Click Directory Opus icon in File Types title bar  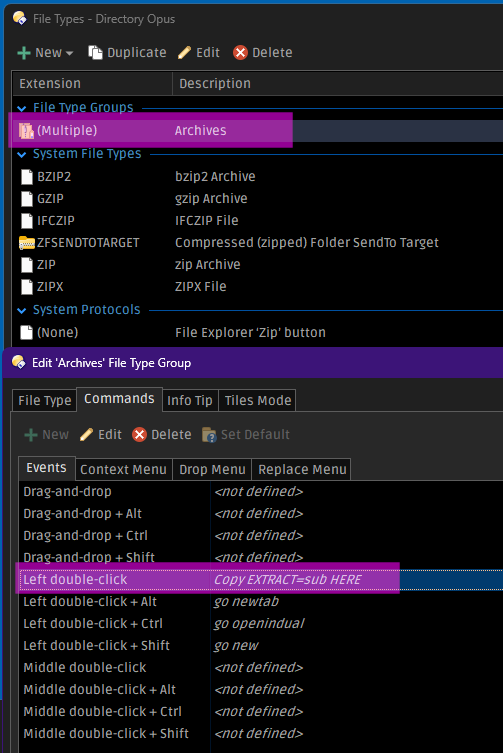[20, 18]
